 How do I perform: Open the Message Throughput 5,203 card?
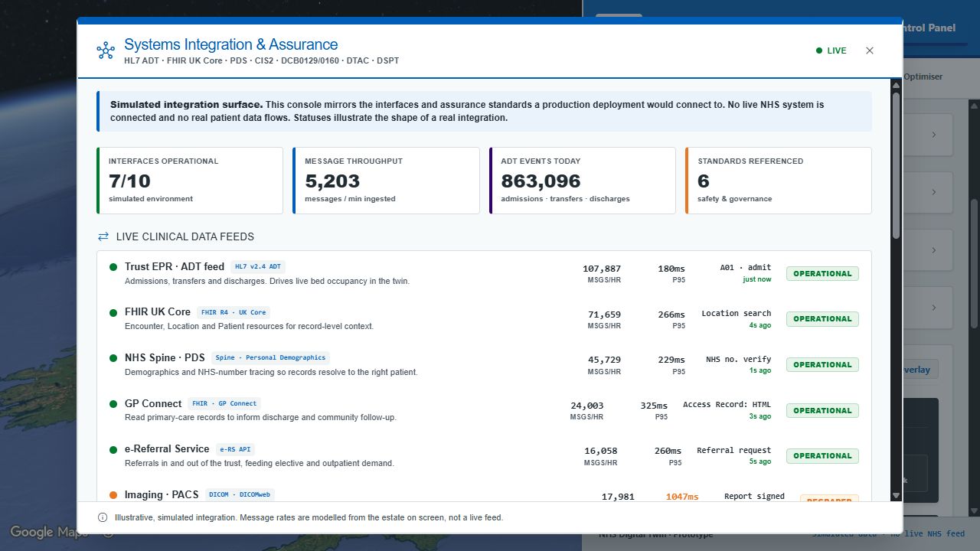[x=386, y=181]
